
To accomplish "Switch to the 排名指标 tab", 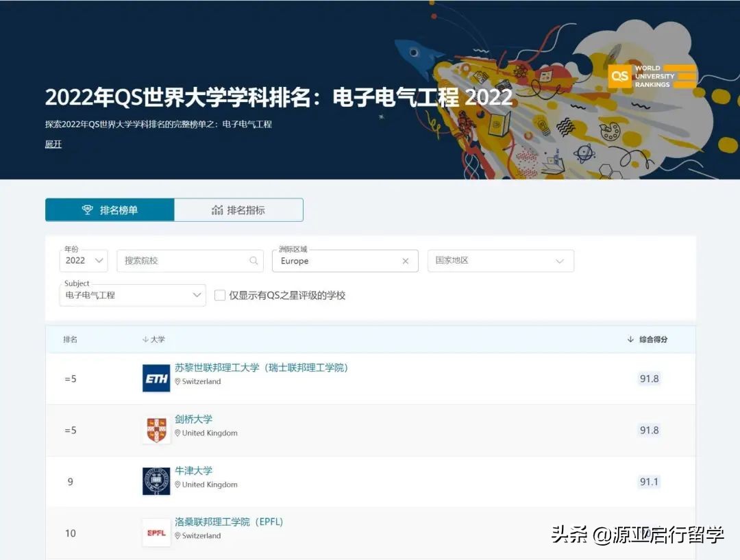I will click(238, 209).
